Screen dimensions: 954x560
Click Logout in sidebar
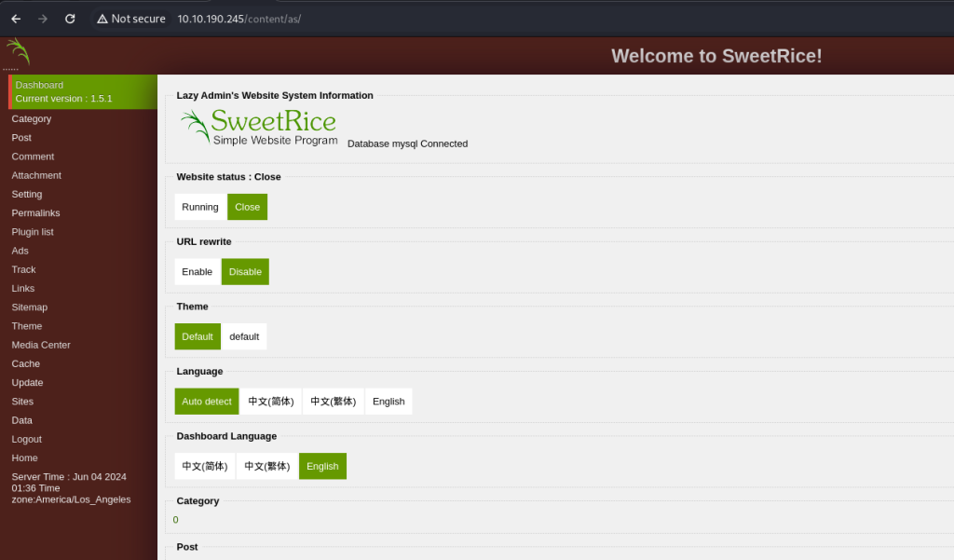(27, 440)
